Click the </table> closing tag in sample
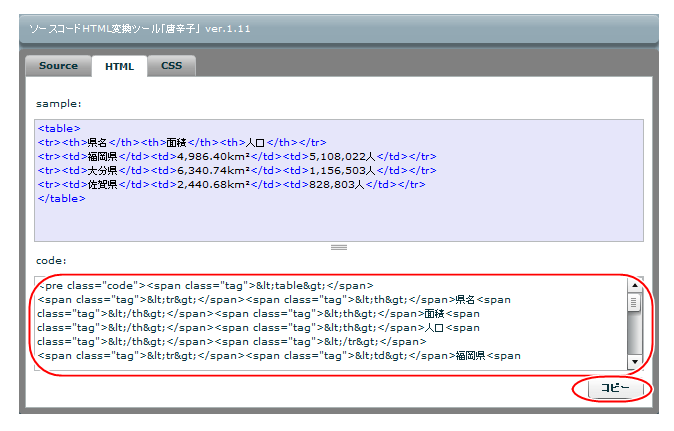 click(x=61, y=199)
